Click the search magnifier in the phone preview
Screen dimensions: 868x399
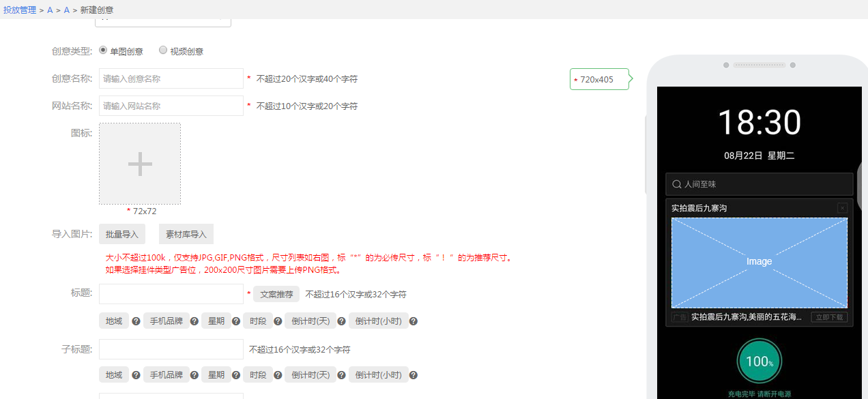coord(678,183)
